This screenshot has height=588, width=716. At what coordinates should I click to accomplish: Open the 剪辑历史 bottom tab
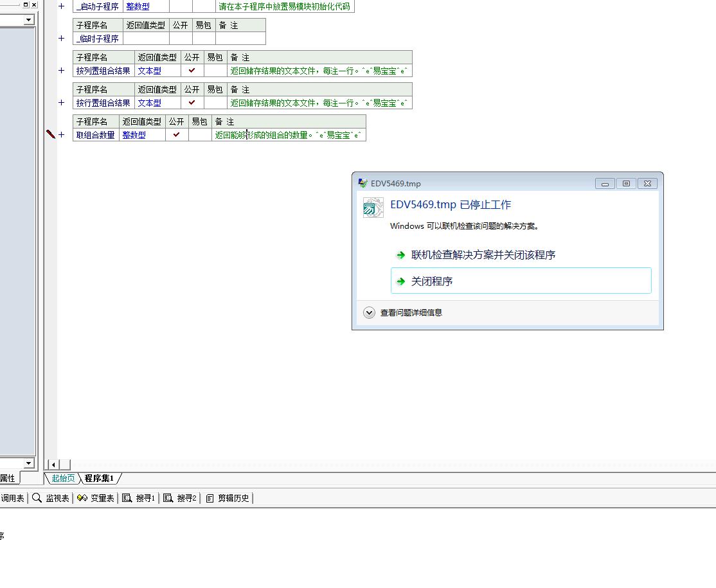(x=228, y=498)
